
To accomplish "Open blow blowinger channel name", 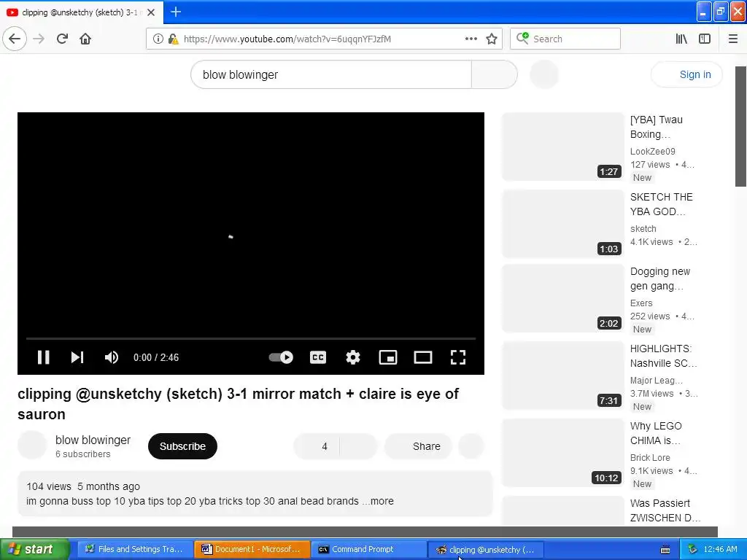I will point(93,440).
